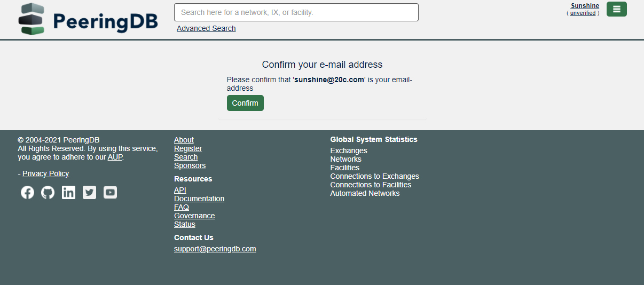Open the Twitter social icon
Screen dimensions: 644x285
click(90, 193)
